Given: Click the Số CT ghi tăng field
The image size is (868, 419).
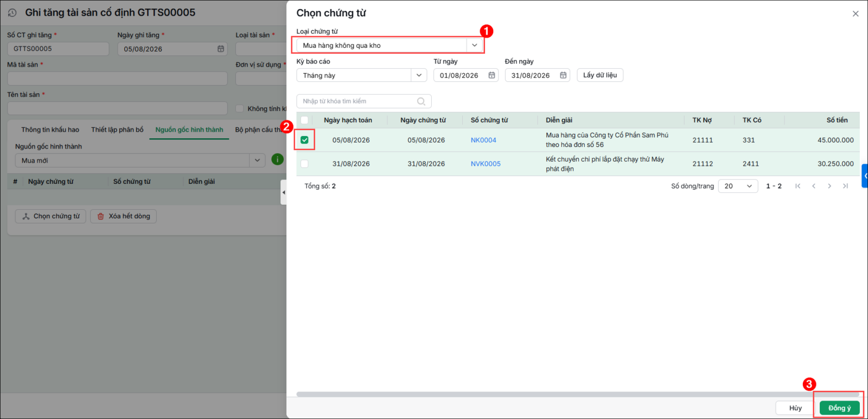Looking at the screenshot, I should [x=58, y=49].
